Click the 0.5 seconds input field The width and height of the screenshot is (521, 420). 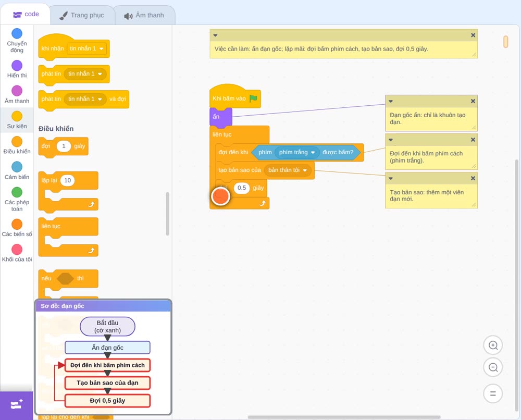(x=242, y=188)
